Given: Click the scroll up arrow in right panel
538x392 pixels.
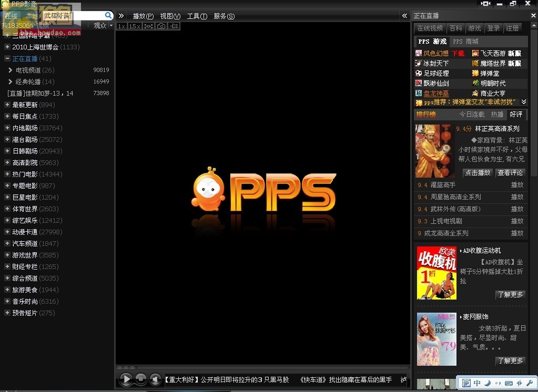Looking at the screenshot, I should [534, 25].
